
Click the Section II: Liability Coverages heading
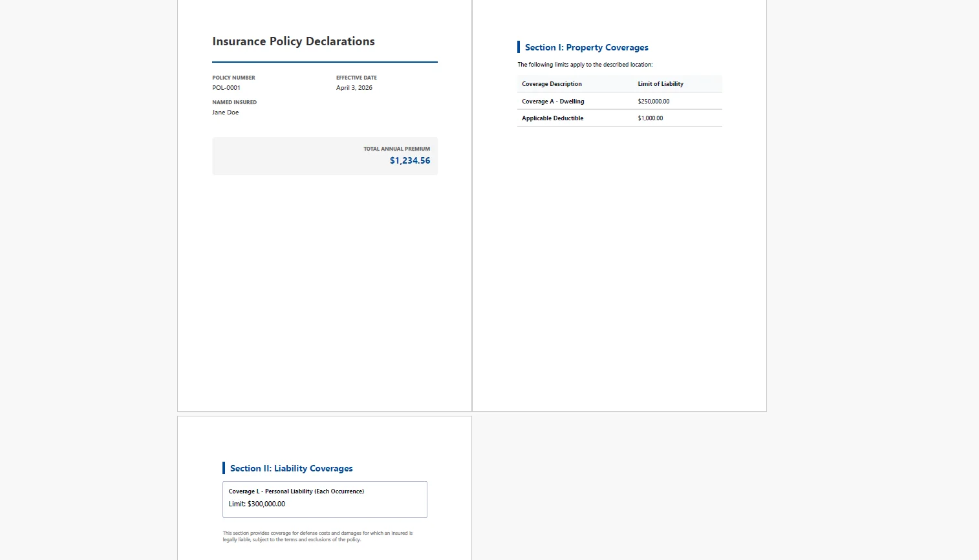point(291,469)
